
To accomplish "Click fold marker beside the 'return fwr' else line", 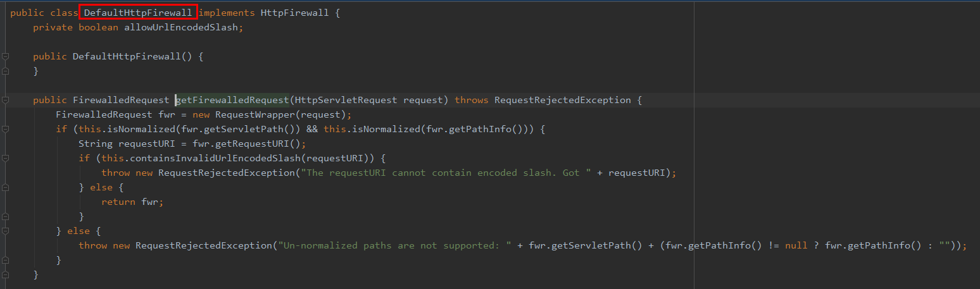I will tap(6, 187).
